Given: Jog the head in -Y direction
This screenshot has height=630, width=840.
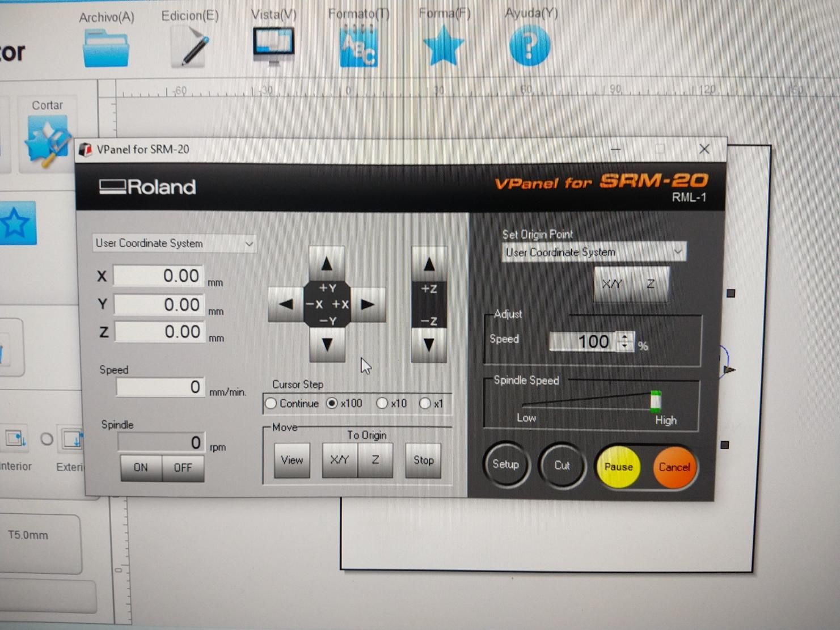Looking at the screenshot, I should pos(327,344).
